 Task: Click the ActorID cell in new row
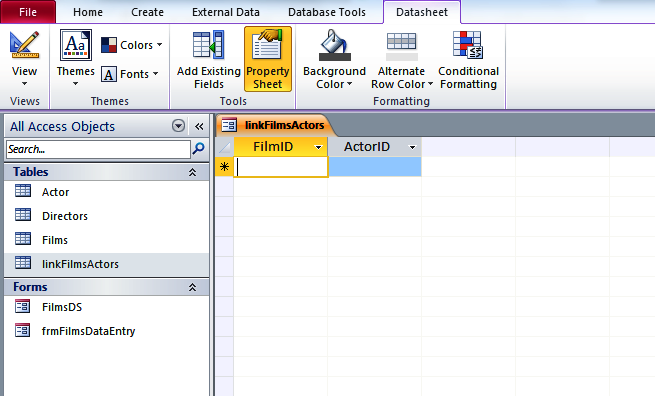(375, 167)
